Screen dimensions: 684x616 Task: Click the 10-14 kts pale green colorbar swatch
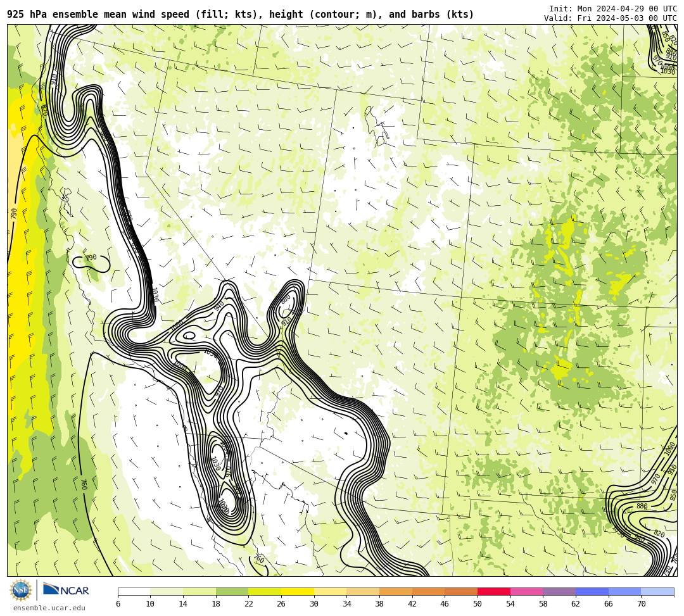[x=167, y=591]
